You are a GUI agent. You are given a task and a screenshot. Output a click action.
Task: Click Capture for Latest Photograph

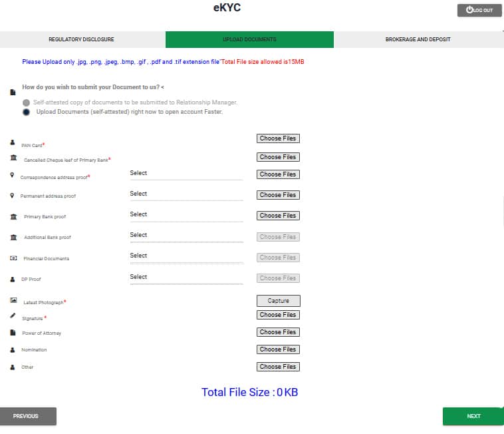(279, 301)
